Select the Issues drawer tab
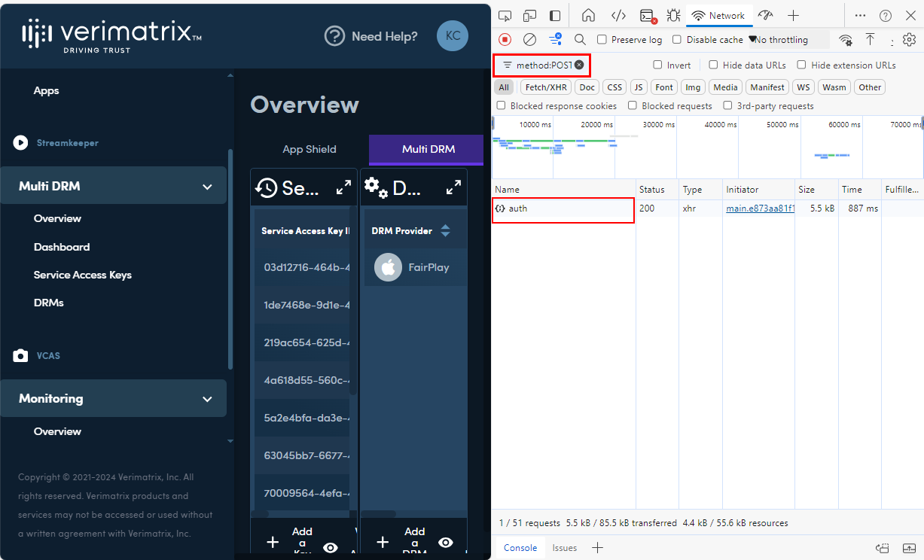The image size is (924, 560). click(564, 548)
